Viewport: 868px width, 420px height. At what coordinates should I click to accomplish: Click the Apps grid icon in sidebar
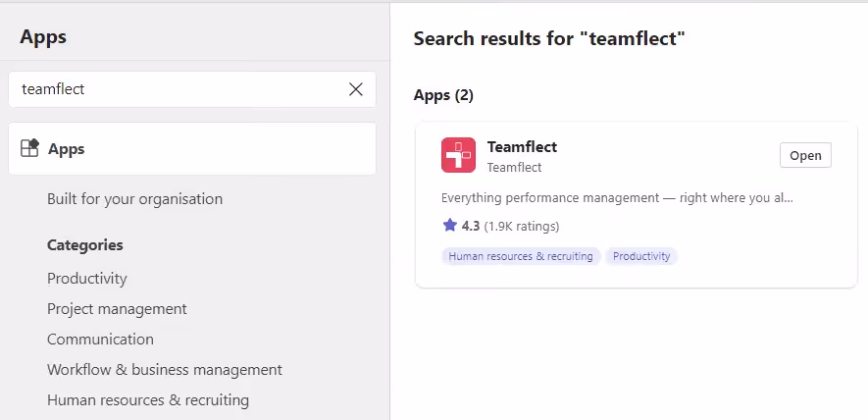pyautogui.click(x=29, y=148)
